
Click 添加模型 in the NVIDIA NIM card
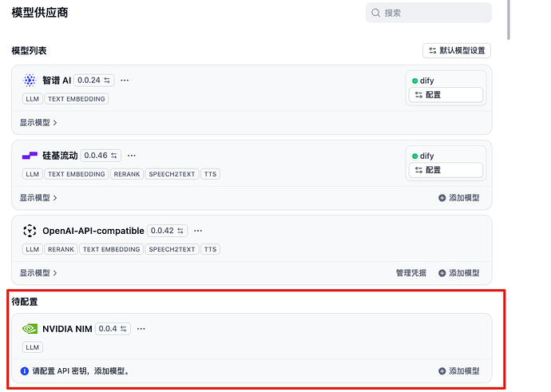coord(459,371)
